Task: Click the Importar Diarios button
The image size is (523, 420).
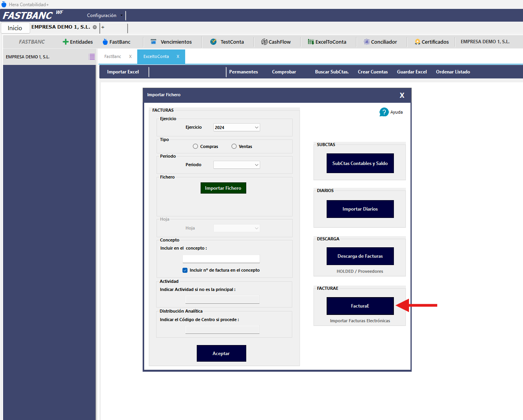Action: pos(360,209)
